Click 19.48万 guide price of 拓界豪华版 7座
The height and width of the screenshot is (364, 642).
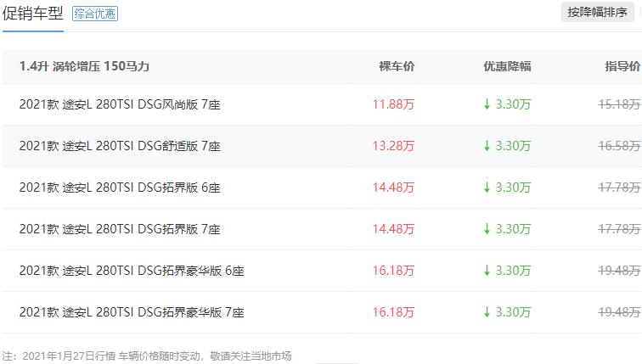click(619, 312)
